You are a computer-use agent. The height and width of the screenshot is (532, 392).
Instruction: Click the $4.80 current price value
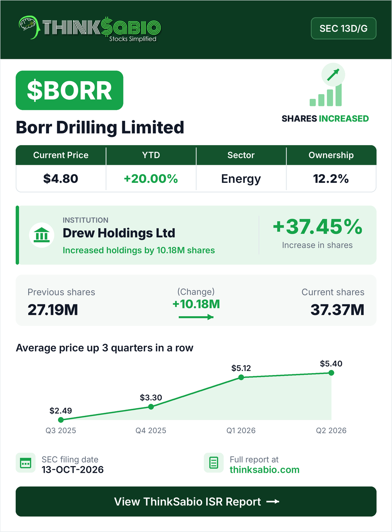point(61,179)
